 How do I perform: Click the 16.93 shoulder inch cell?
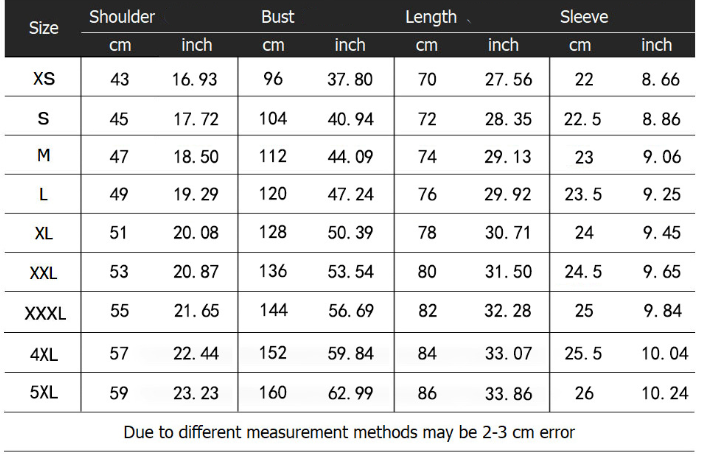(197, 80)
